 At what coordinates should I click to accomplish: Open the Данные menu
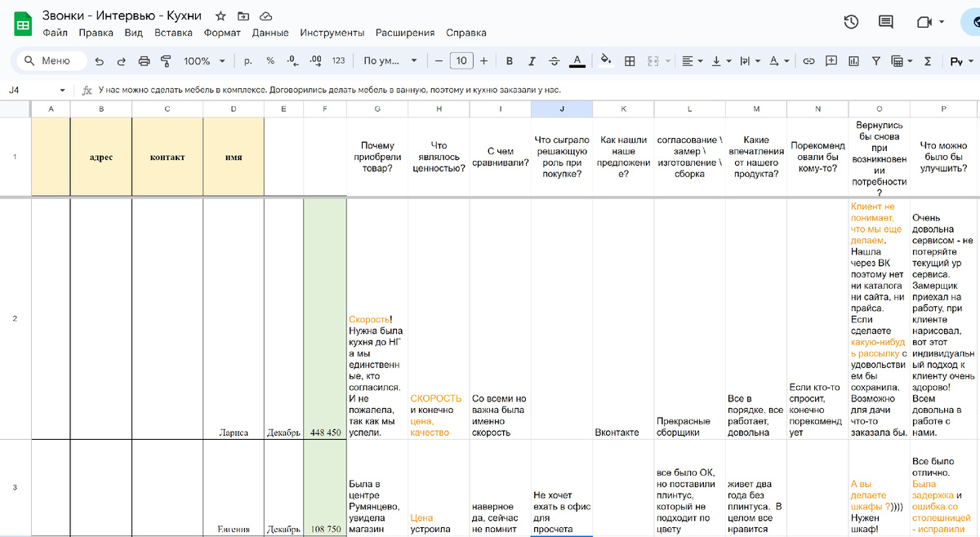pos(270,33)
